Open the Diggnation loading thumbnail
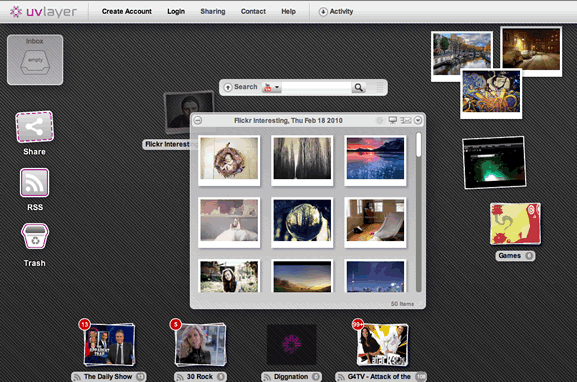The height and width of the screenshot is (382, 577). coord(291,344)
